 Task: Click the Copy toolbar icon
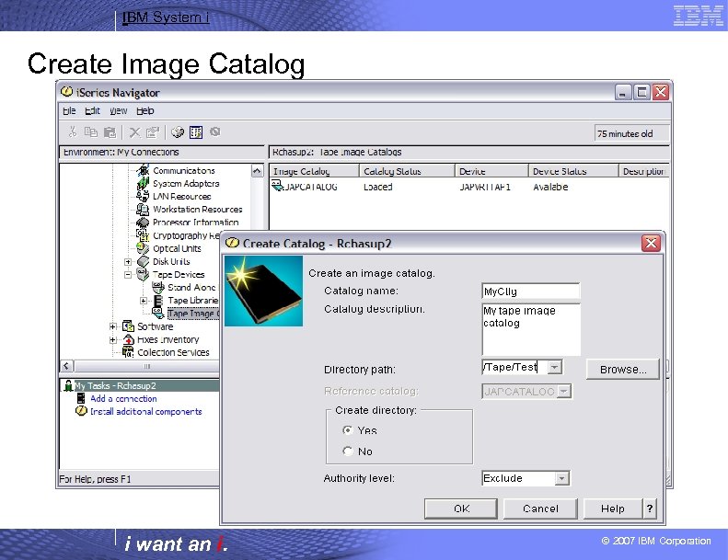(91, 132)
